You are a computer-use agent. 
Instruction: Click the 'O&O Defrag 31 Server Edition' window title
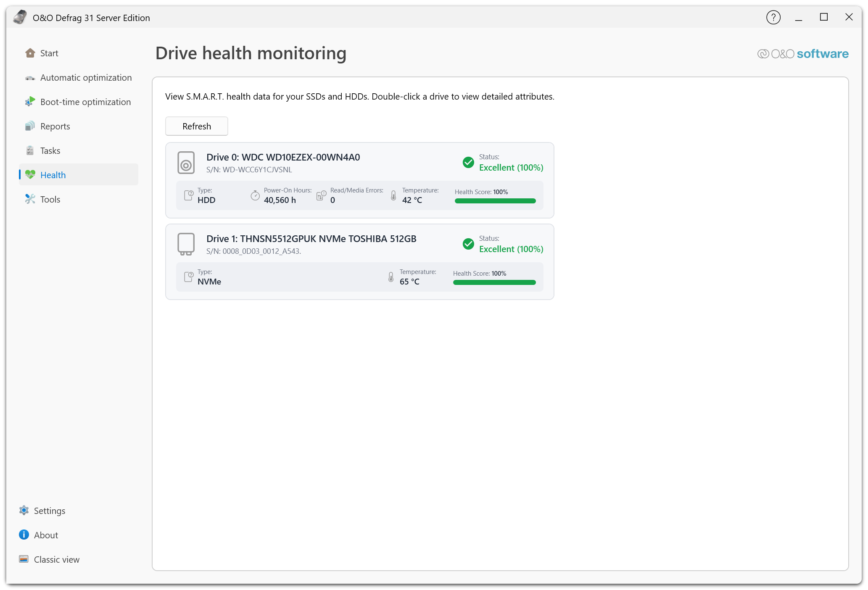[x=91, y=18]
